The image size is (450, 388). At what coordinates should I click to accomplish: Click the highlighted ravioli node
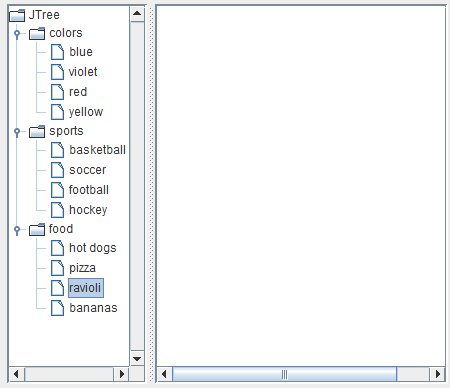click(x=86, y=288)
